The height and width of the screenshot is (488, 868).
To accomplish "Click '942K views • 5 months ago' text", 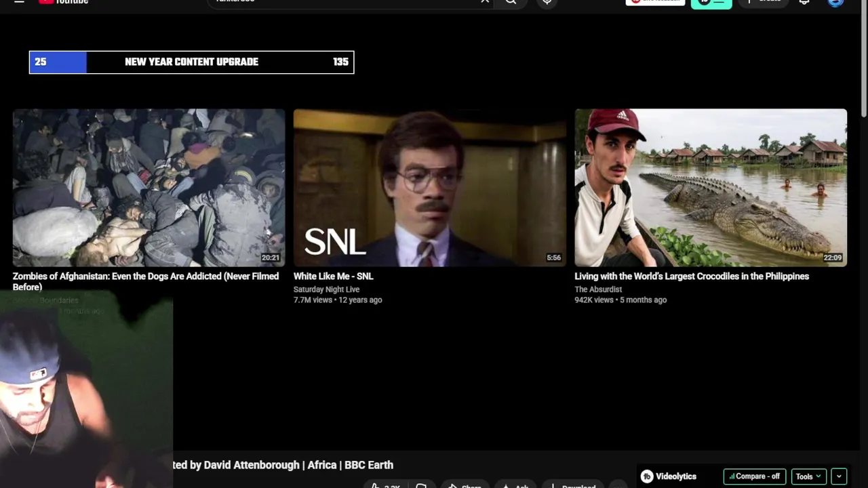I will coord(620,300).
